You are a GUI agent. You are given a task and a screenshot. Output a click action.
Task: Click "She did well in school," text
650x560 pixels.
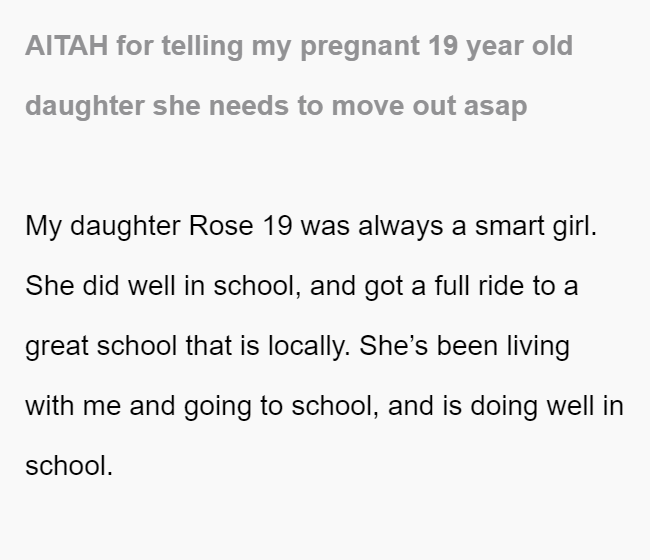tap(163, 286)
